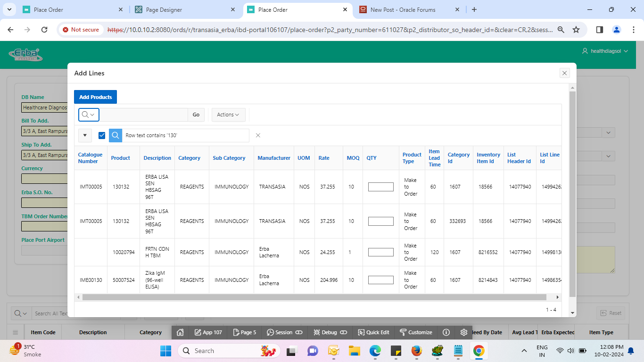This screenshot has width=644, height=362.
Task: Click the Category column header in dialog
Action: click(190, 158)
